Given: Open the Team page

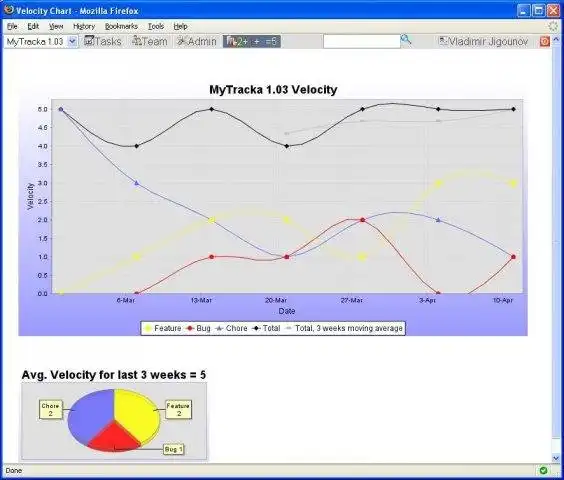Looking at the screenshot, I should click(150, 41).
